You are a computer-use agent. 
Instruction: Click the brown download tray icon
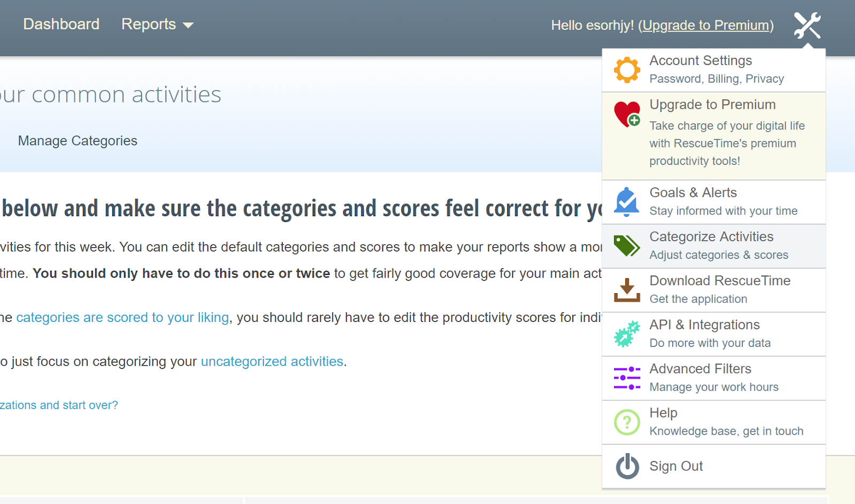(x=627, y=290)
